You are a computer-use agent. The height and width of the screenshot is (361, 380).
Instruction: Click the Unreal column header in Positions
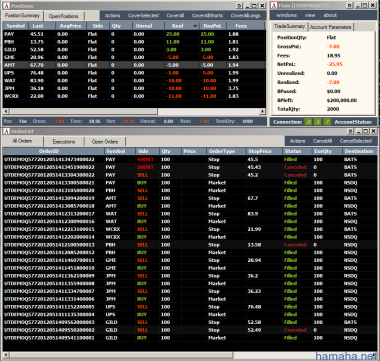[148, 26]
